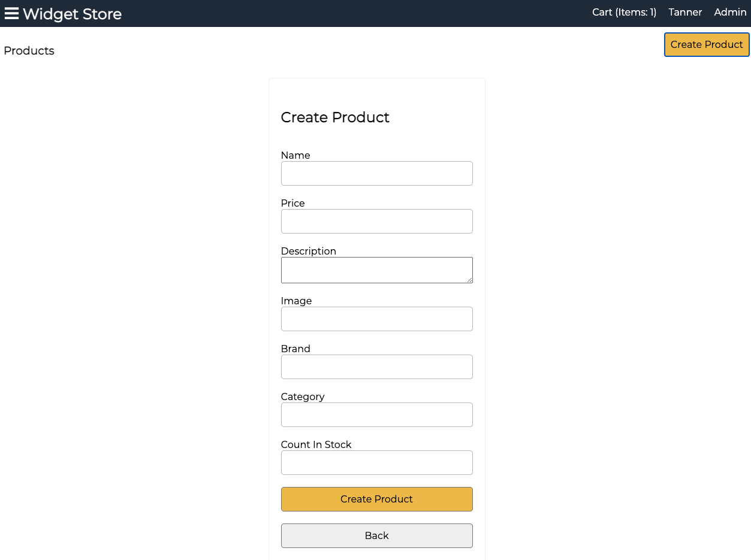This screenshot has width=751, height=560.
Task: Select the Count In Stock field
Action: point(376,462)
